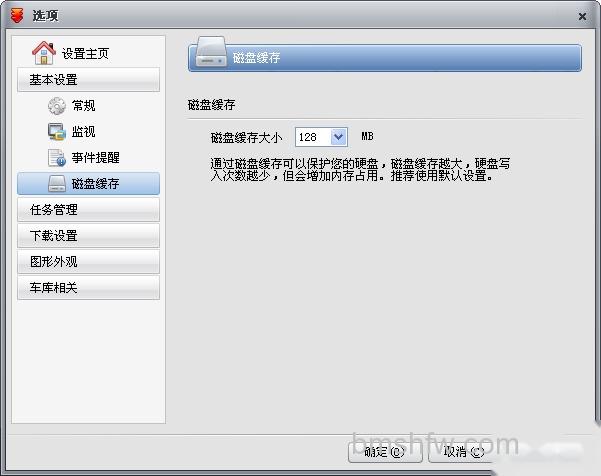Open the 磁盘缓存大小 dropdown arrow
601x476 pixels.
pos(338,137)
